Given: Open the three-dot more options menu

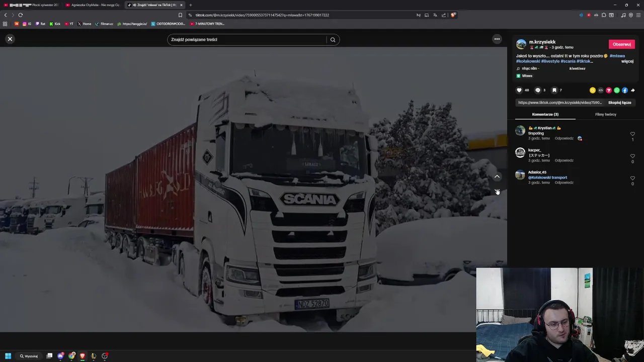Looking at the screenshot, I should pyautogui.click(x=497, y=39).
